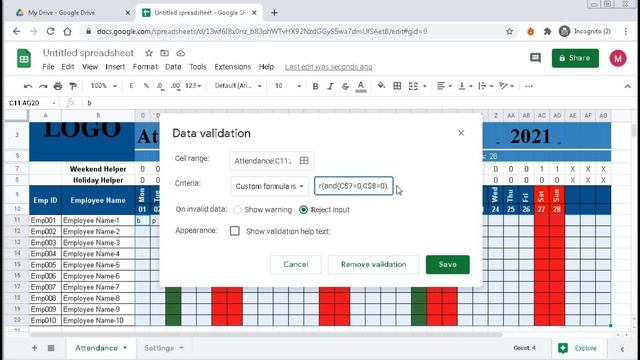Image resolution: width=640 pixels, height=360 pixels.
Task: Open the Edit menu
Action: point(68,67)
